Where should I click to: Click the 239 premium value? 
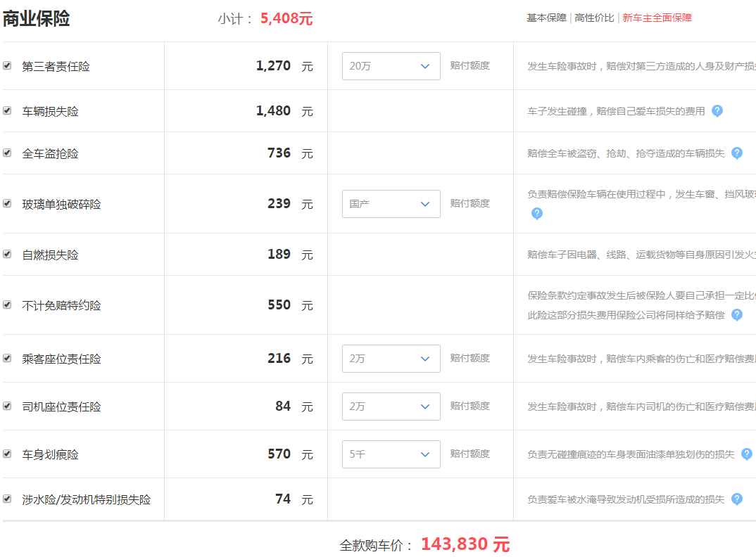[x=279, y=203]
